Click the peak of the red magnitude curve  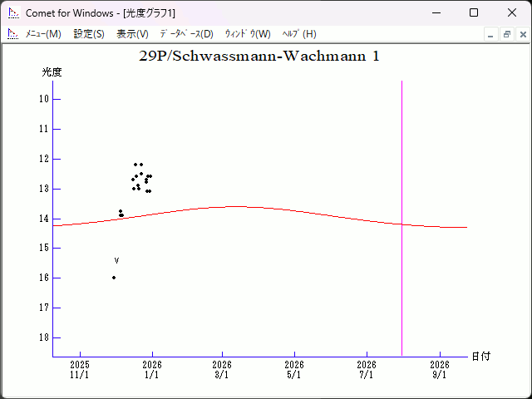236,206
